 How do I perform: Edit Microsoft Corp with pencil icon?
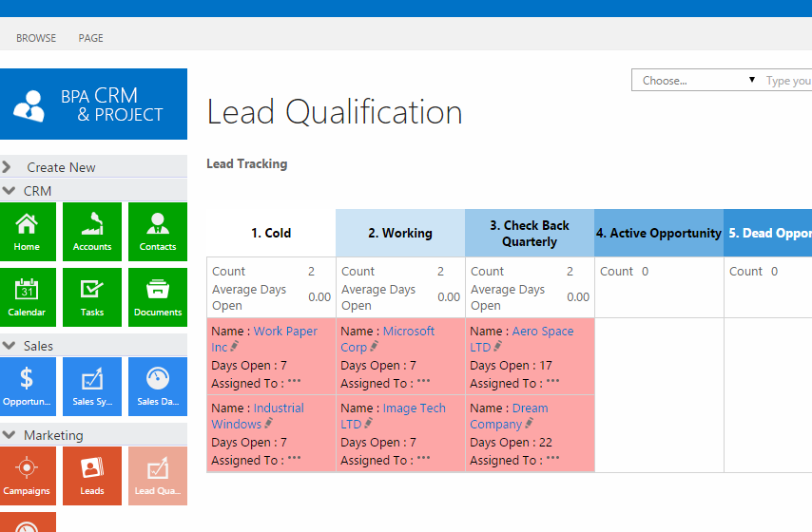[x=374, y=346]
